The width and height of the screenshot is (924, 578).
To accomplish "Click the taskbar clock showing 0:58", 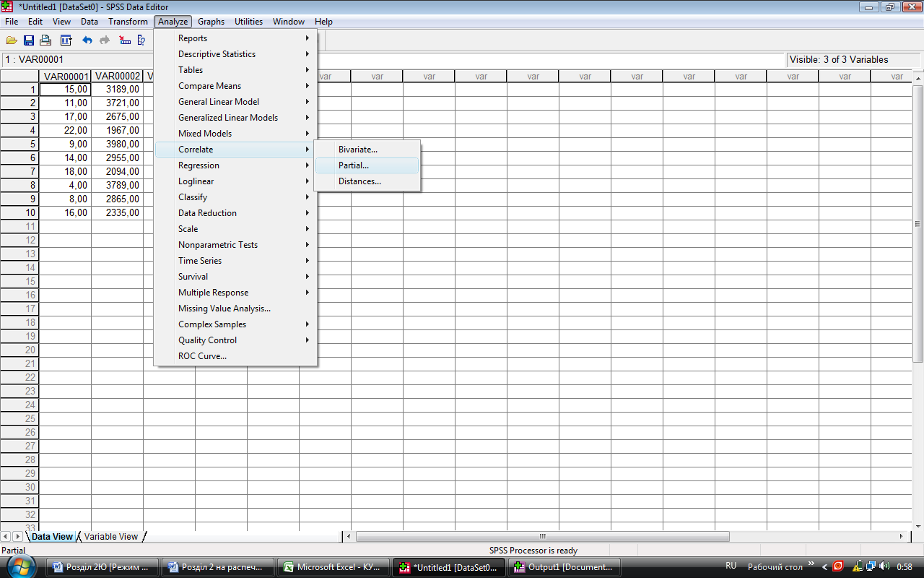I will pos(904,567).
